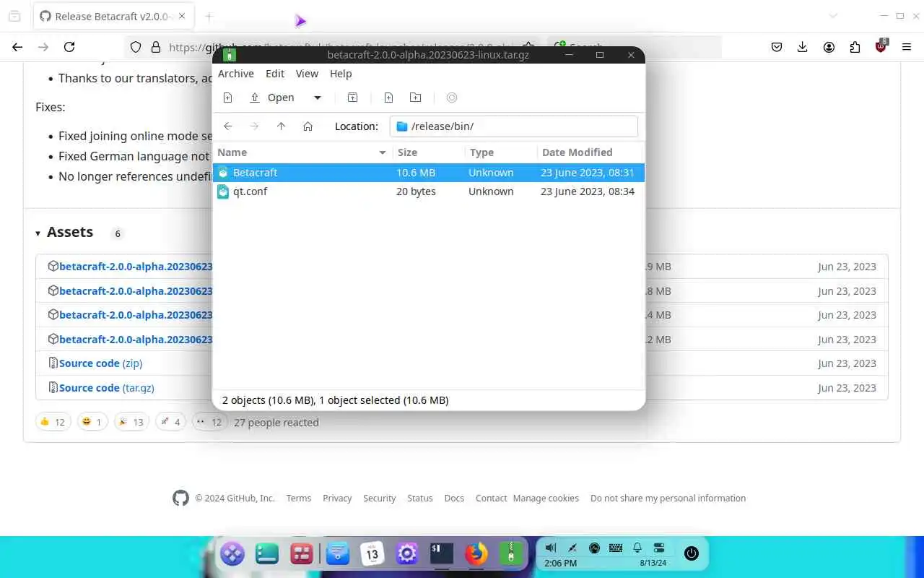Click the uBlock Origin extension icon

pos(881,46)
